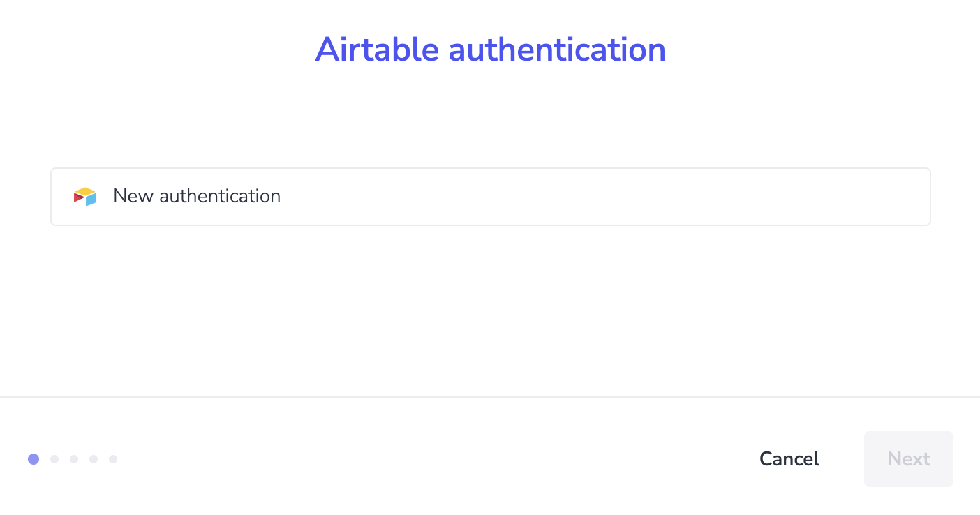Cancel the Airtable authentication dialog
Image resolution: width=980 pixels, height=515 pixels.
[x=789, y=459]
